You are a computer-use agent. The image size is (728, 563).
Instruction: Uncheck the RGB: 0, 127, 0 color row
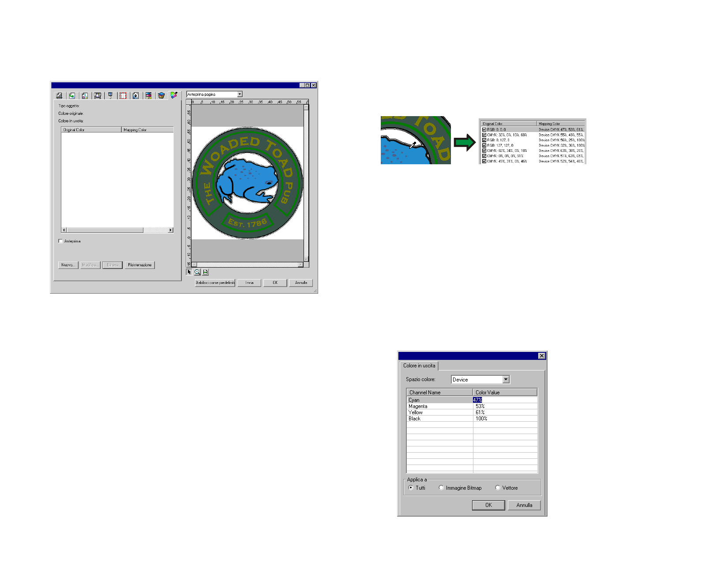click(x=484, y=140)
